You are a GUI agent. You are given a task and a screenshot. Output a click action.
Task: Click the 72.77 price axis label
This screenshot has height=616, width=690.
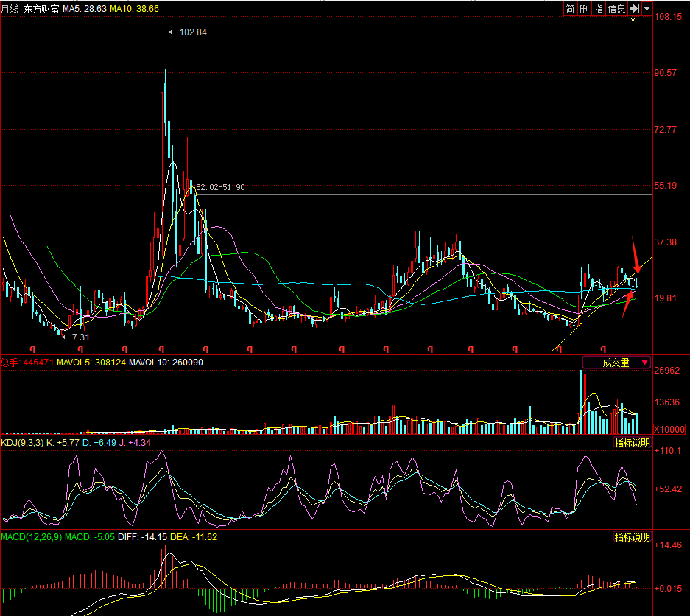(666, 130)
